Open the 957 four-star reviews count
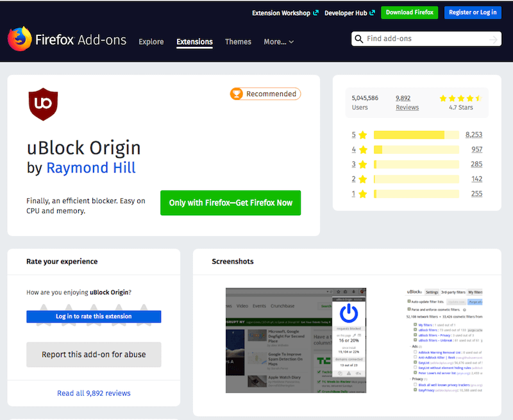This screenshot has width=513, height=420. pos(476,149)
